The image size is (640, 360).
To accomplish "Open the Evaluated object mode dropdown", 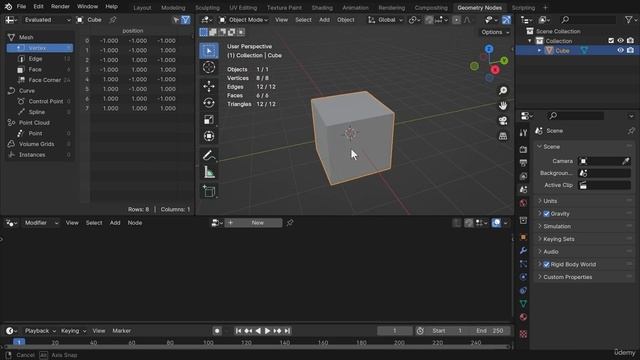I will (46, 20).
